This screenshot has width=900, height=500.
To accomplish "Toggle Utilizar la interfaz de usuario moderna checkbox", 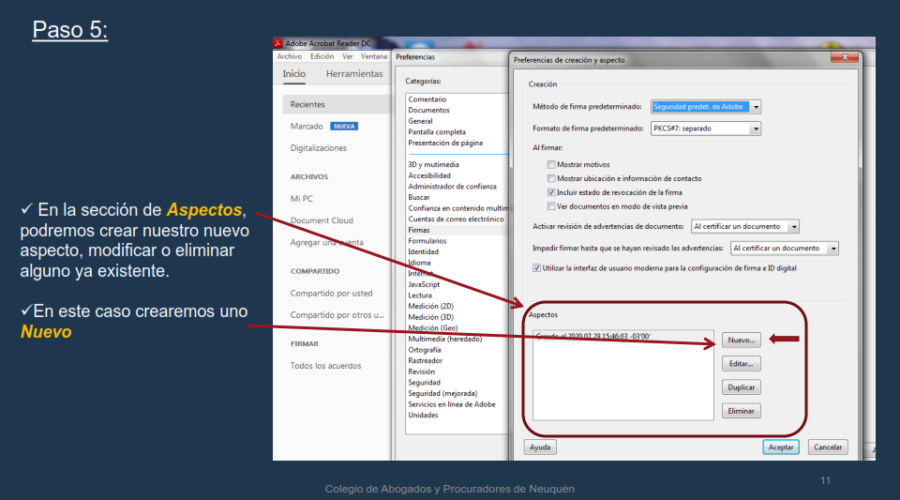I will pyautogui.click(x=537, y=268).
